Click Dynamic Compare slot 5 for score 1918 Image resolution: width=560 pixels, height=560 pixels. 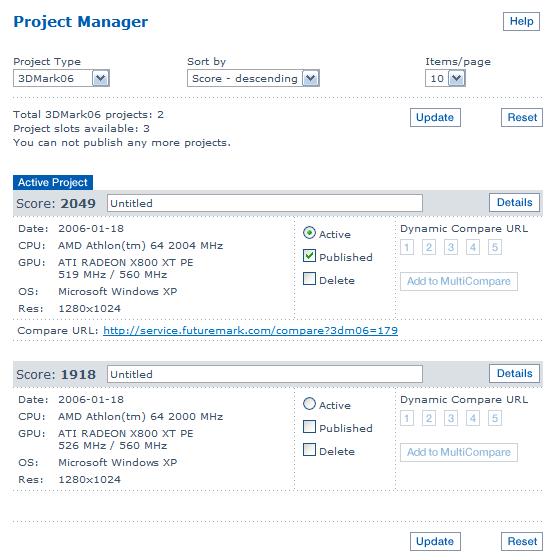(x=495, y=418)
